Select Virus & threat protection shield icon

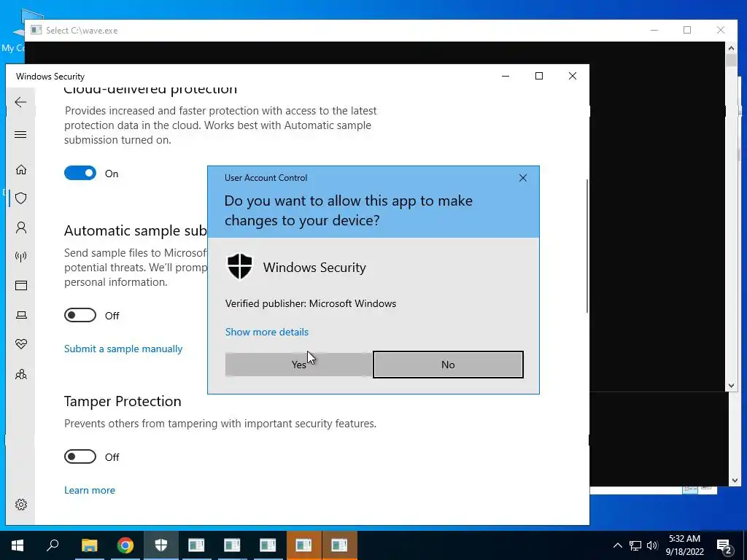point(21,198)
